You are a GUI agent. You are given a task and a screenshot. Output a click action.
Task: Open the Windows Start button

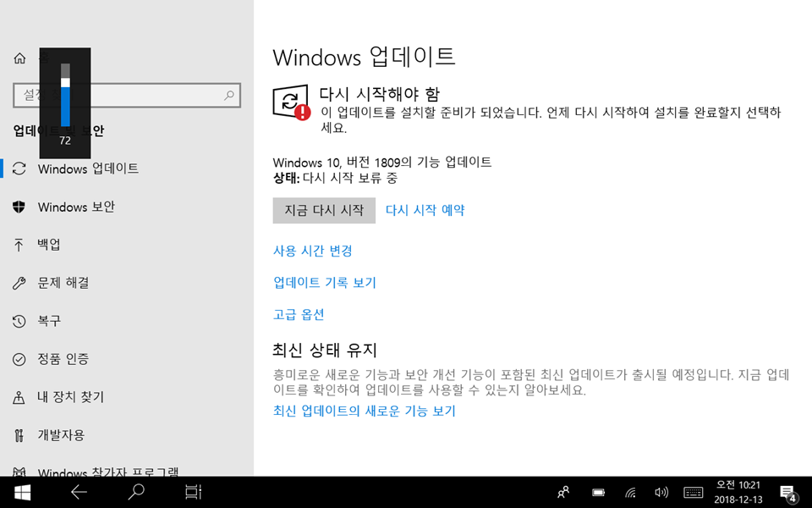click(22, 493)
